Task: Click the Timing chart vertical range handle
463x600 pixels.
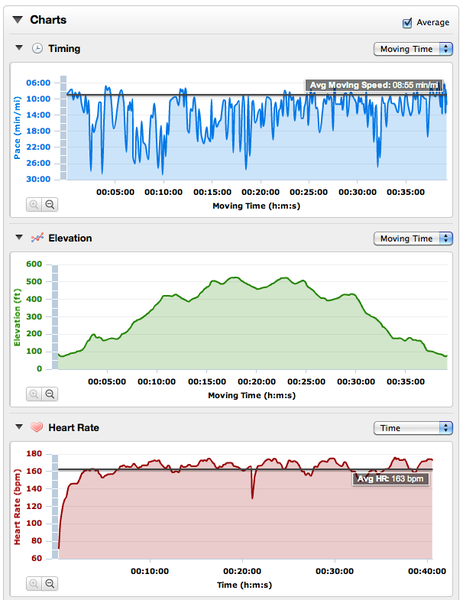Action: 64,128
